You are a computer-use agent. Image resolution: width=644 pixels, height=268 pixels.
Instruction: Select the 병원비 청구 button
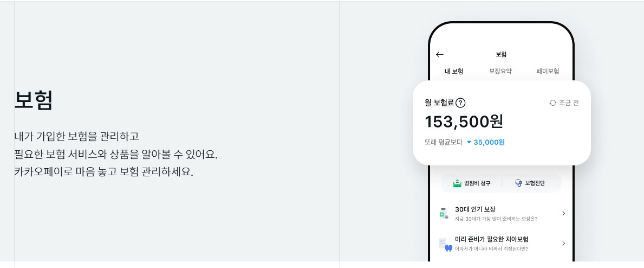pyautogui.click(x=472, y=183)
